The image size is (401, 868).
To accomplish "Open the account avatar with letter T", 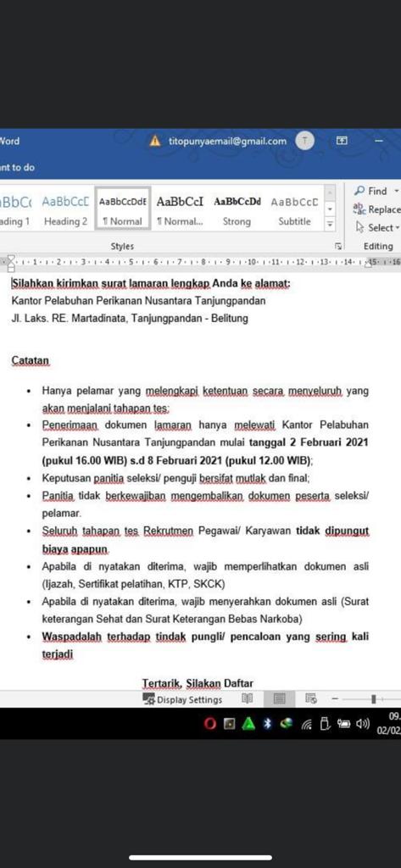I will pos(304,142).
